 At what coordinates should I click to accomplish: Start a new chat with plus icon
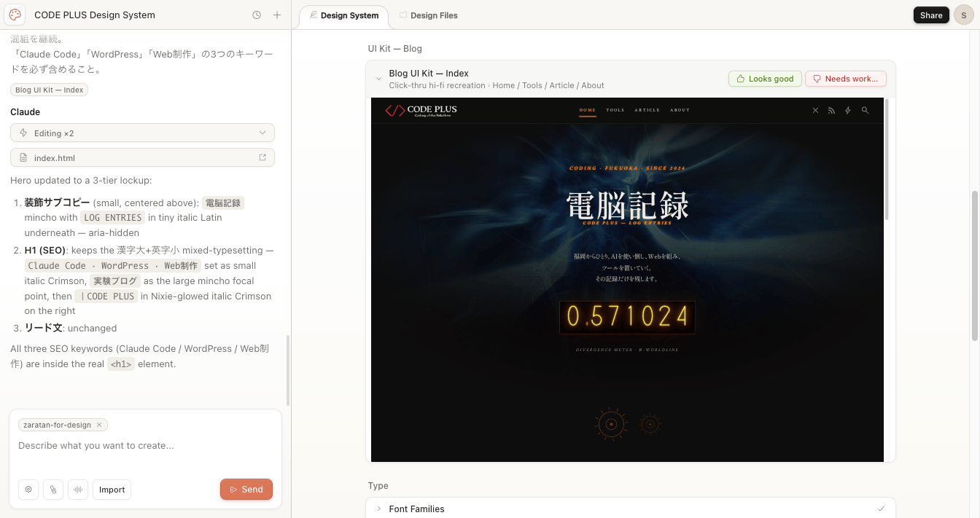pyautogui.click(x=277, y=15)
